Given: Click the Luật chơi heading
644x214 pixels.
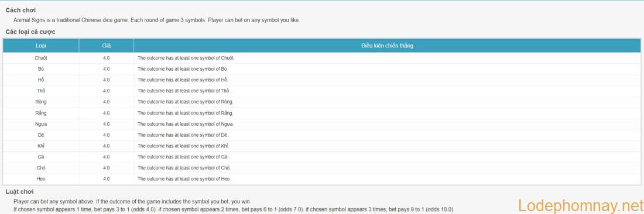Looking at the screenshot, I should point(20,191).
